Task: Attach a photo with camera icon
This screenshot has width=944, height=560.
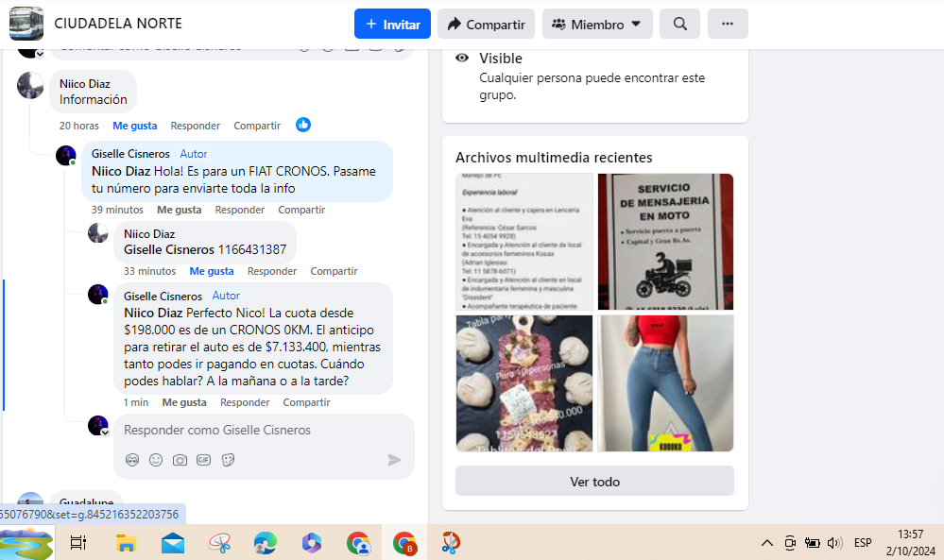Action: coord(180,460)
